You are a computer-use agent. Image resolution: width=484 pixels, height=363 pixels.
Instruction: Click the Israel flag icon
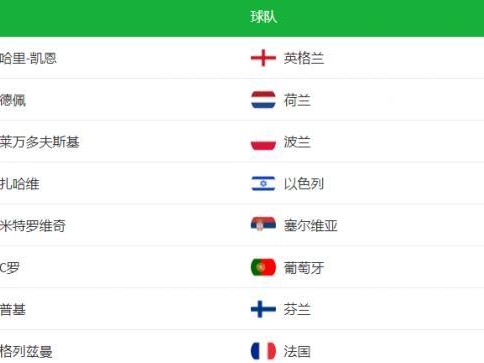(x=263, y=184)
